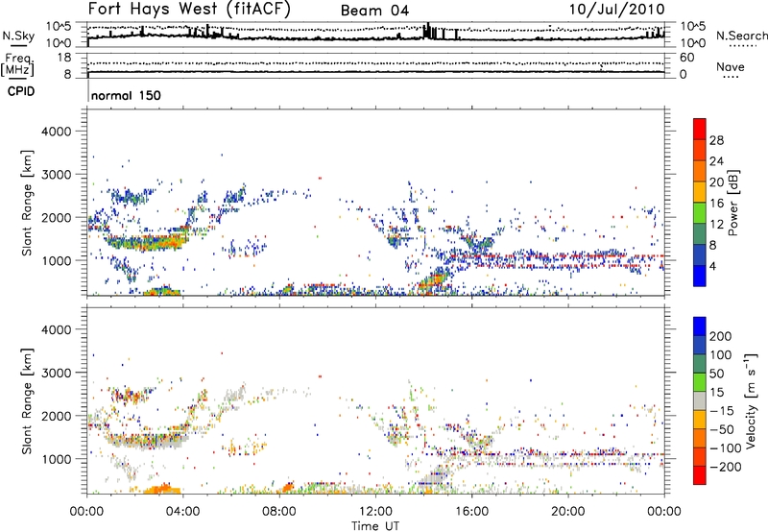Pick the red bottom segment of velocity color bar
The height and width of the screenshot is (532, 768).
pos(700,475)
